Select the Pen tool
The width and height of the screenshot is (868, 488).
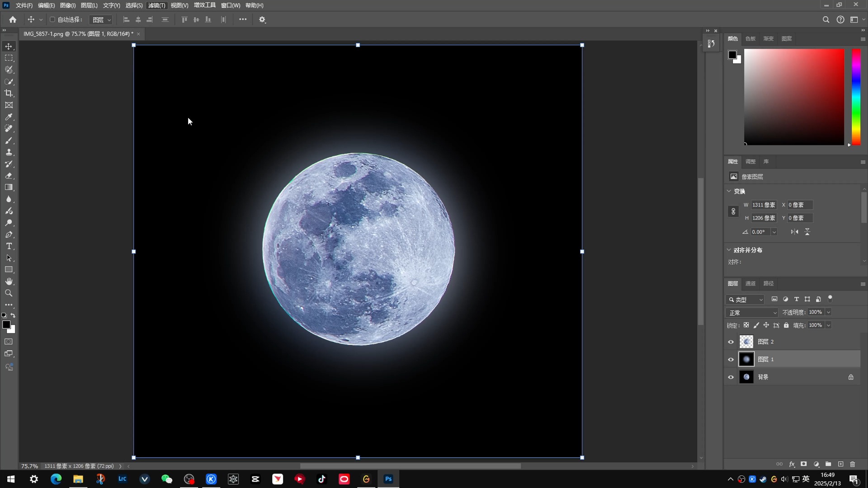click(x=9, y=235)
